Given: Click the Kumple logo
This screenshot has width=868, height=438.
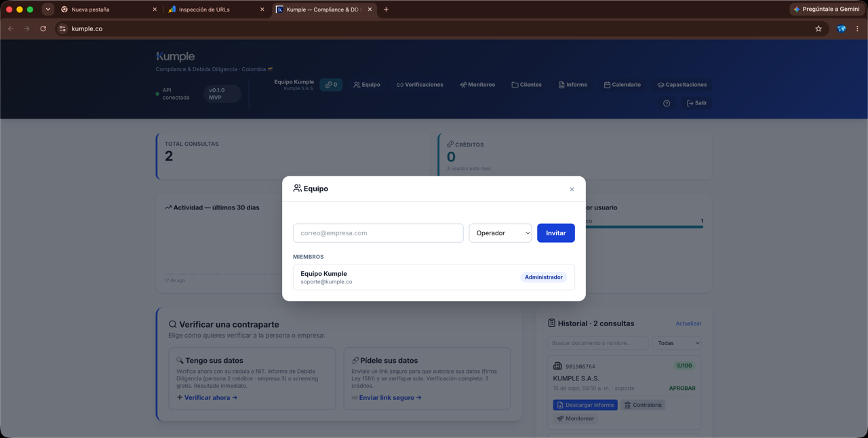Looking at the screenshot, I should [x=175, y=56].
